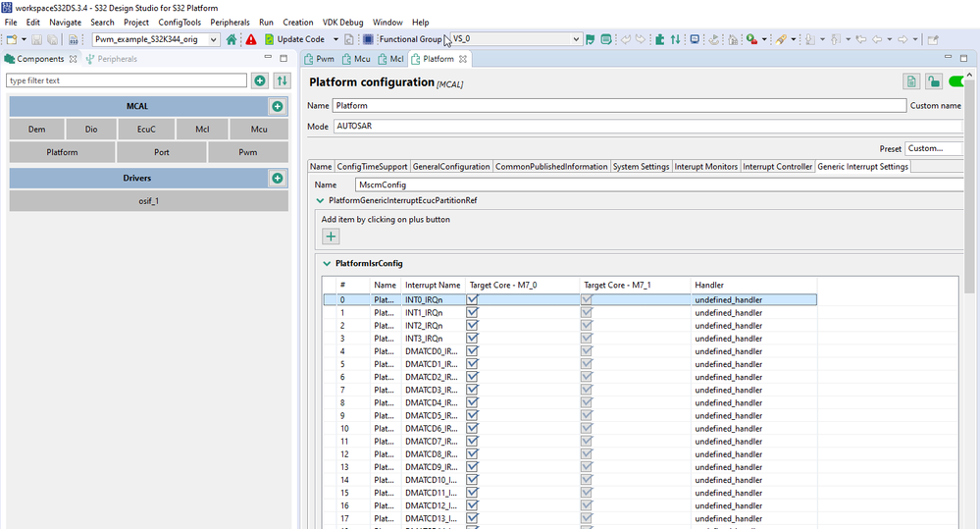Click the back arrow navigation icon
The image size is (980, 529).
[x=877, y=39]
